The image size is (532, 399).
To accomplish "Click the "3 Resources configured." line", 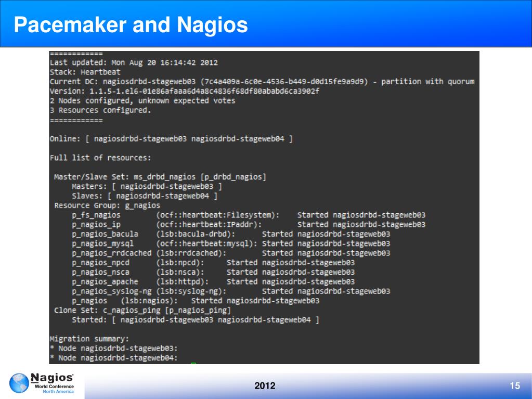I will pos(100,110).
